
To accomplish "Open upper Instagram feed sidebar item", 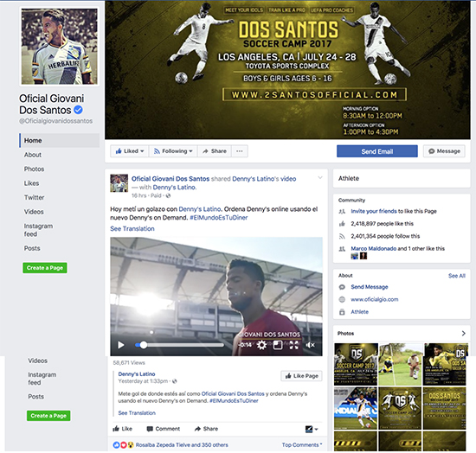I will point(38,230).
